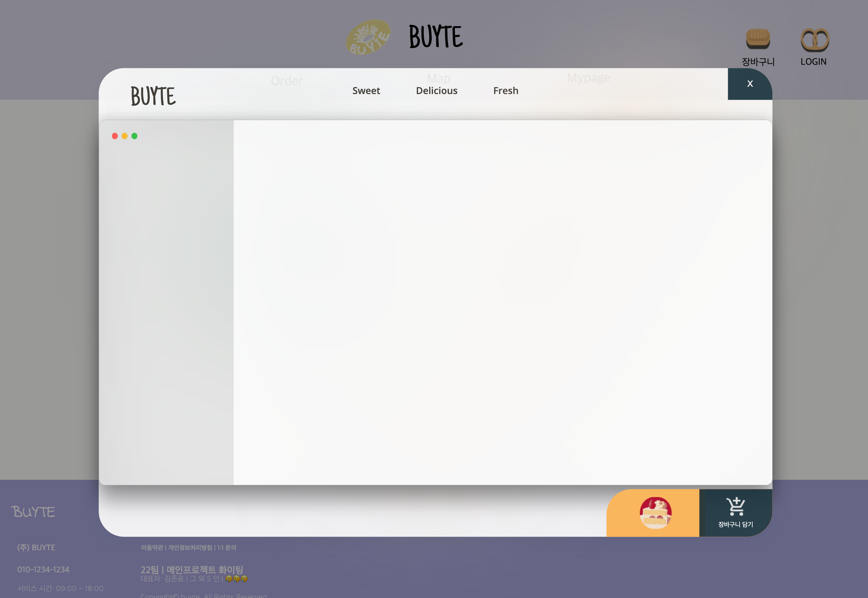The image size is (868, 598).
Task: Click the 010-1234-1234 phone number
Action: [43, 569]
